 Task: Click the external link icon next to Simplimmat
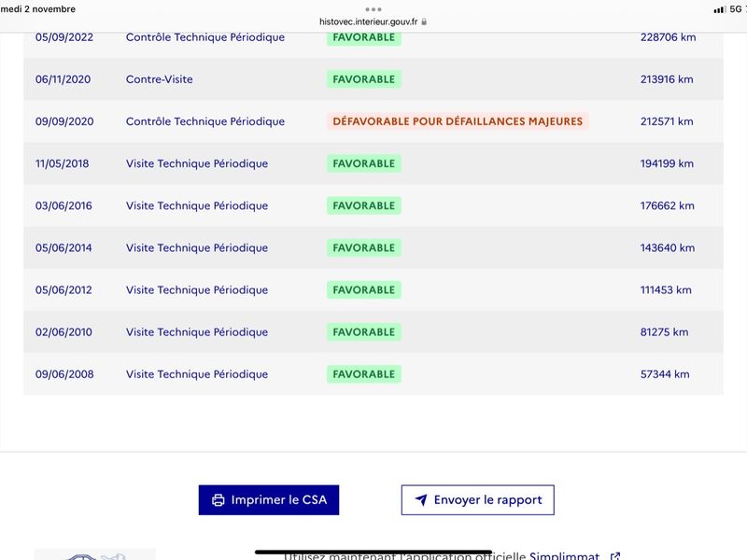coord(615,555)
